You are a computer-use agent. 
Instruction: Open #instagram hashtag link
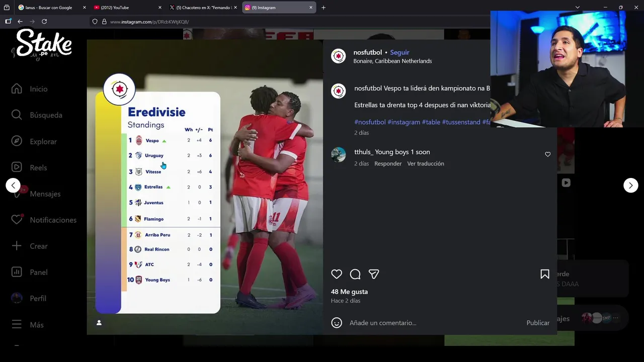click(404, 122)
